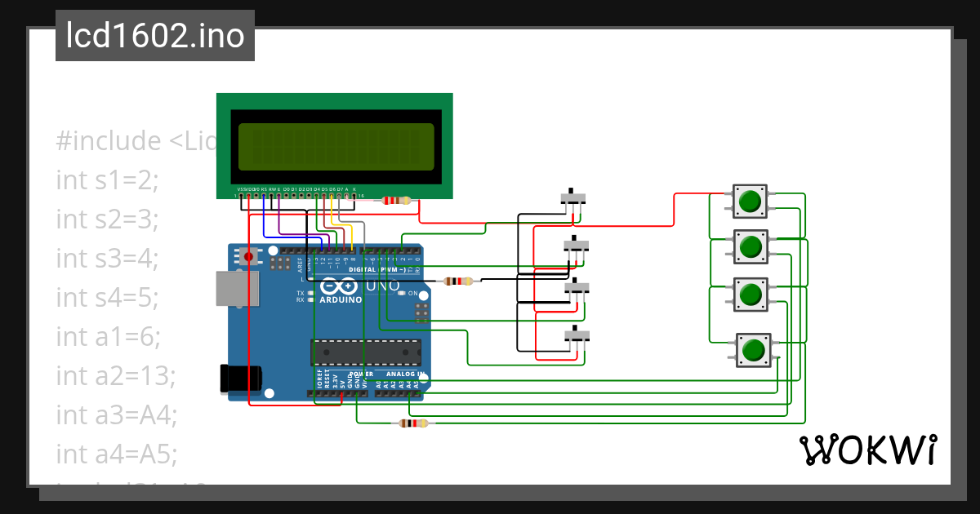Click the Wokwi logo
This screenshot has height=514, width=980.
868,448
